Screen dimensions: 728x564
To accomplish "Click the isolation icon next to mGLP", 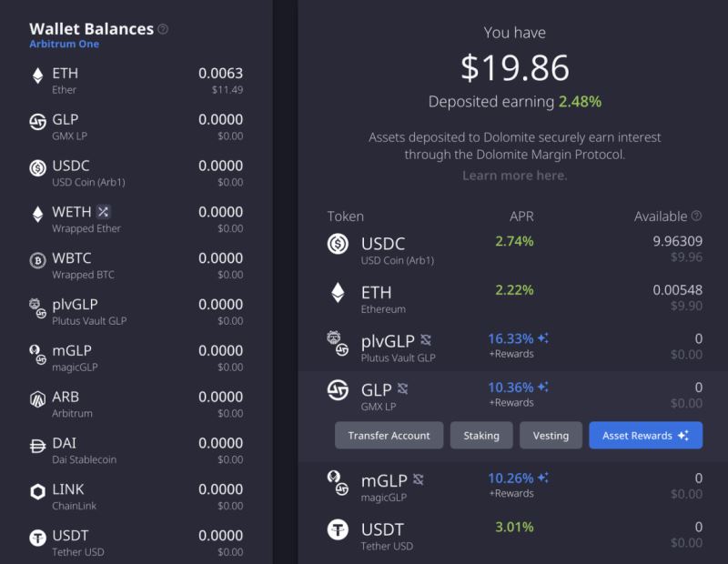I will click(419, 478).
